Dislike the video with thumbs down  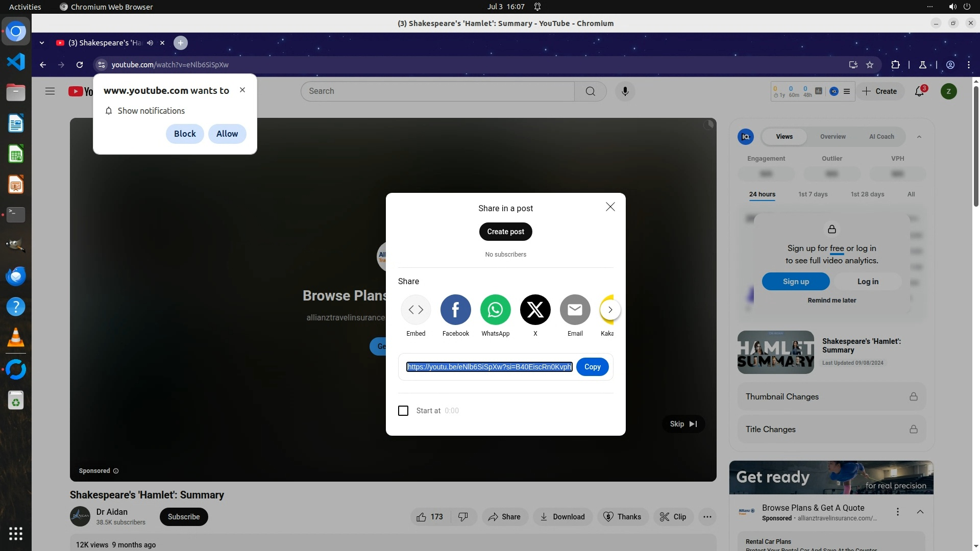[x=463, y=517]
